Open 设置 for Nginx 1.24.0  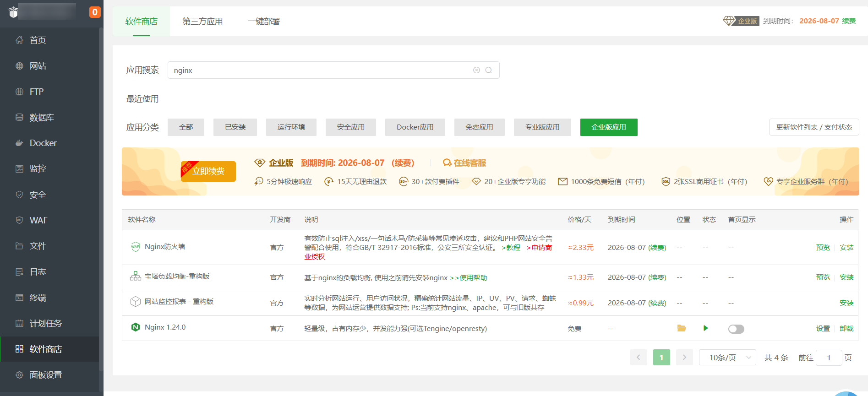pyautogui.click(x=823, y=329)
